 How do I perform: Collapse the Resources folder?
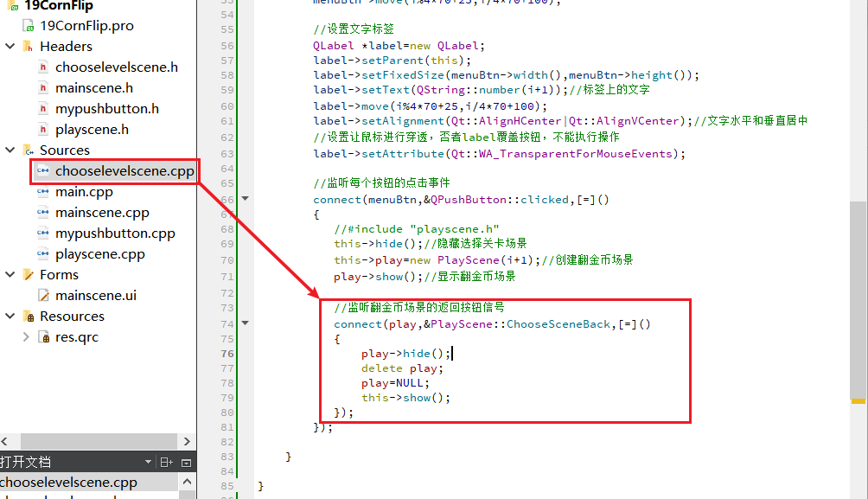[10, 317]
